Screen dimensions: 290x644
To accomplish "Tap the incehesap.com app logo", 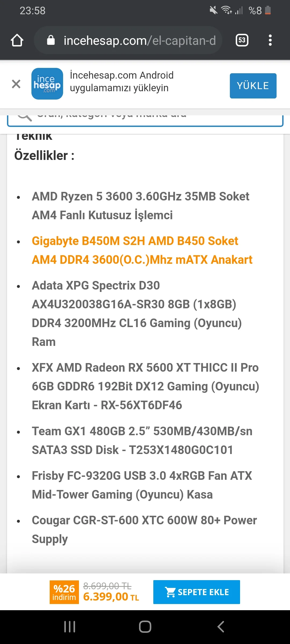I will click(x=47, y=84).
